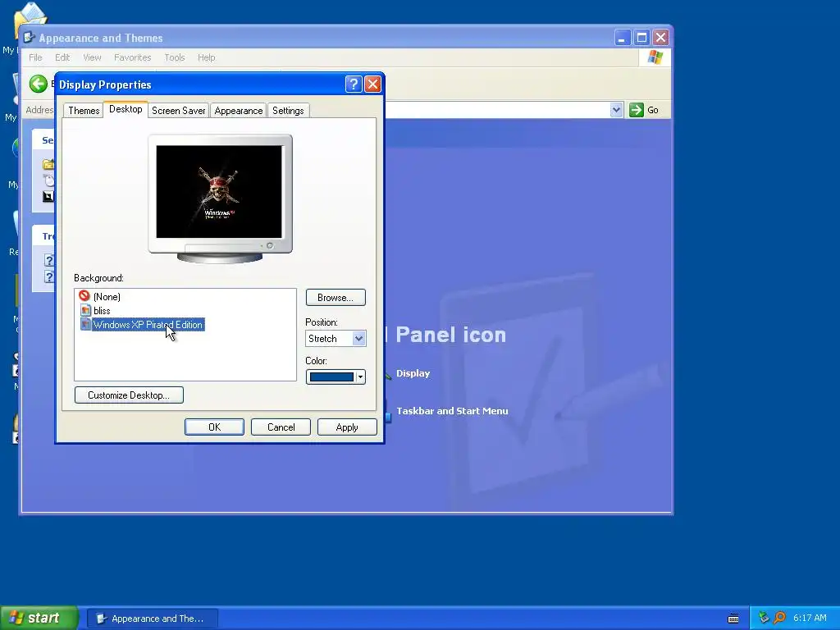The image size is (840, 630).
Task: Go to the Settings tab
Action: [288, 111]
